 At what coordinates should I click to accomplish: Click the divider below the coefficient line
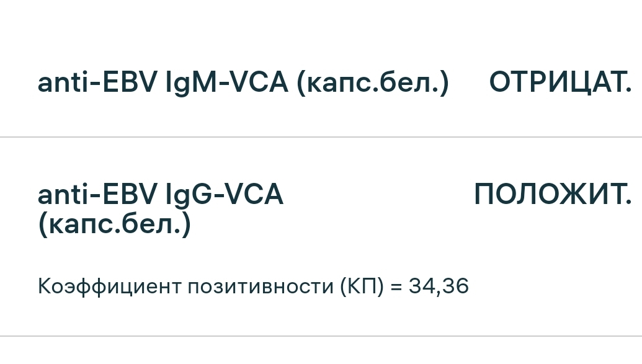click(x=321, y=336)
